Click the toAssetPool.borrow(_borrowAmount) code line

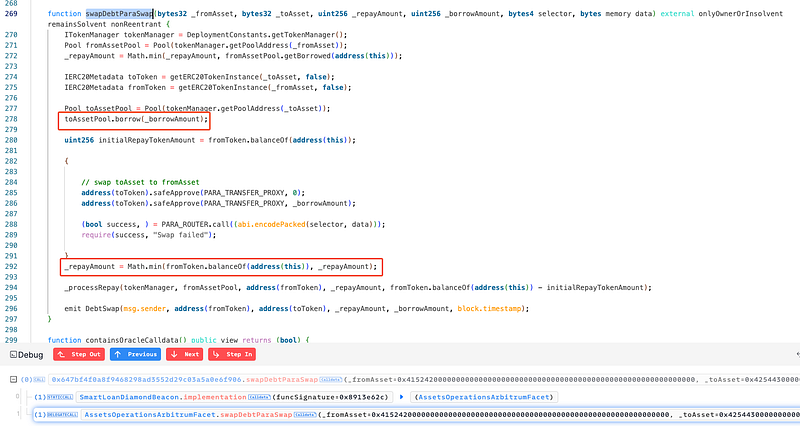point(135,120)
